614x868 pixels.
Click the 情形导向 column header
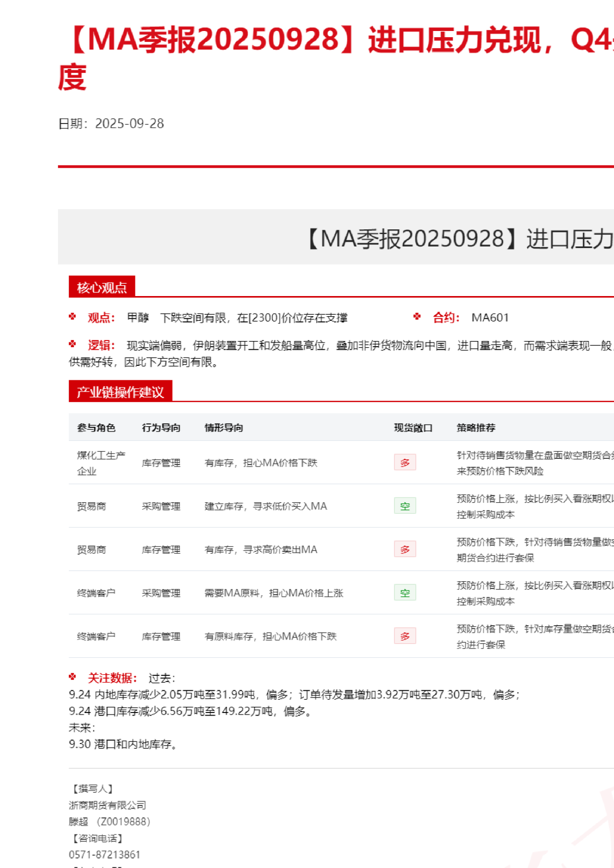tap(223, 428)
